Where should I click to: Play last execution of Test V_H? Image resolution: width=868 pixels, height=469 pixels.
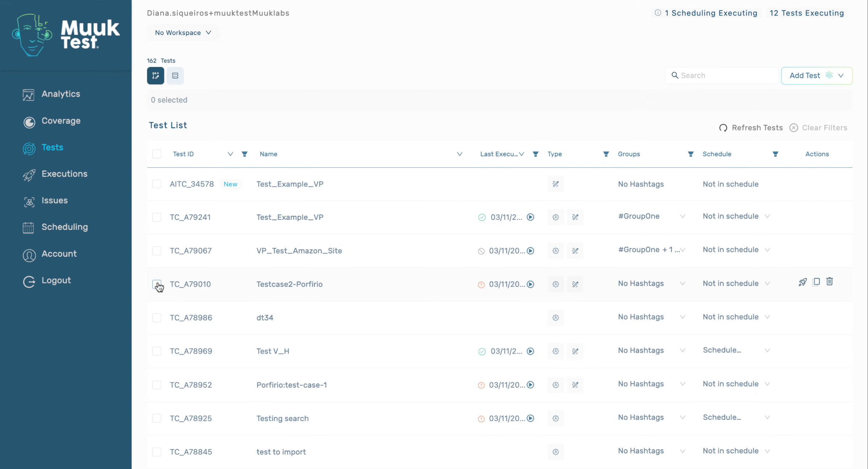(x=530, y=351)
